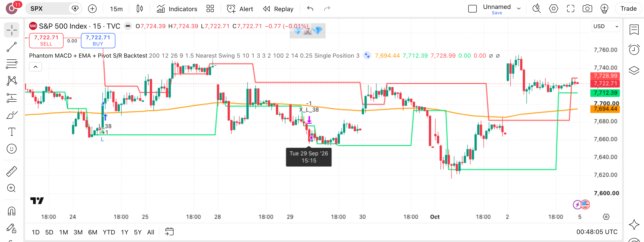The height and width of the screenshot is (242, 644).
Task: Switch to the YTD range tab
Action: 109,232
